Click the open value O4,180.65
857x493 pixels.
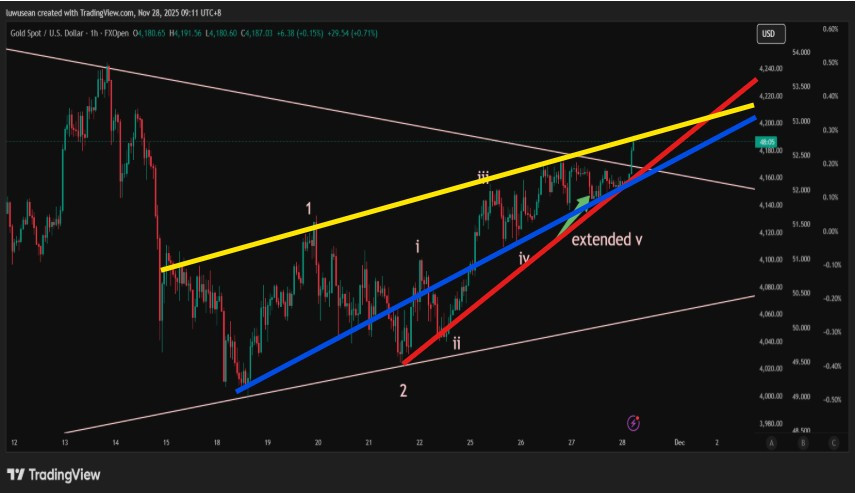click(149, 33)
